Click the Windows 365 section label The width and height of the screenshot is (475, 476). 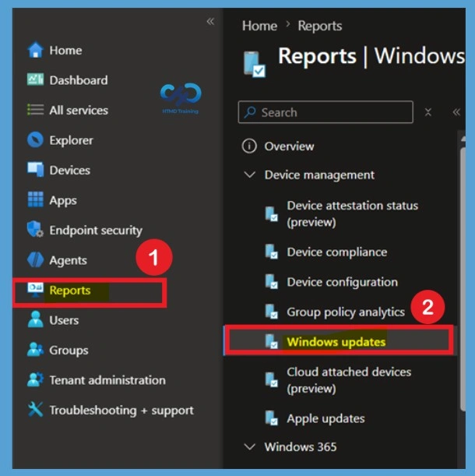(300, 447)
